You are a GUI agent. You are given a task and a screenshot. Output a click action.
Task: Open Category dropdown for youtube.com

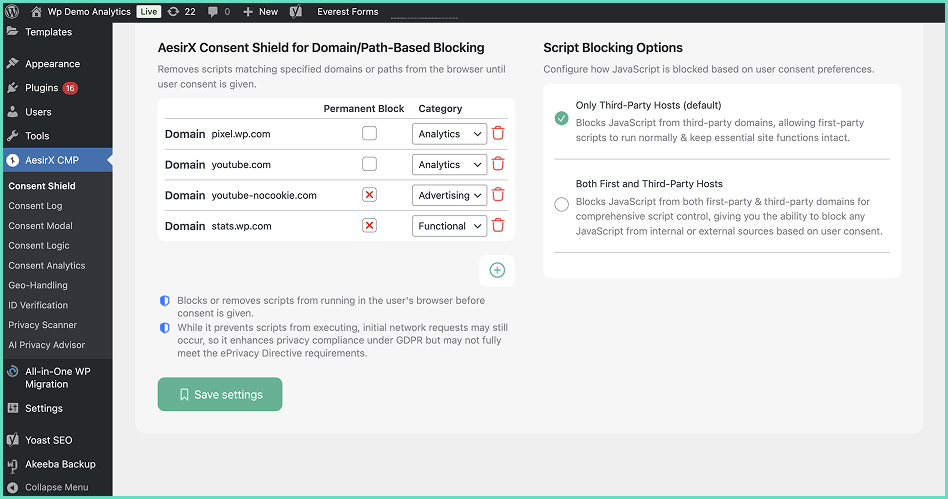pyautogui.click(x=449, y=165)
